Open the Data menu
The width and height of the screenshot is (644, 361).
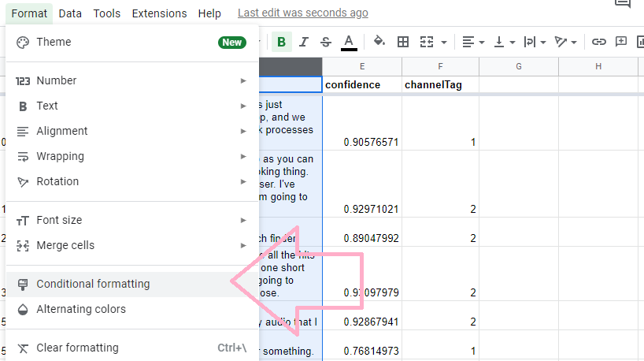(x=70, y=13)
